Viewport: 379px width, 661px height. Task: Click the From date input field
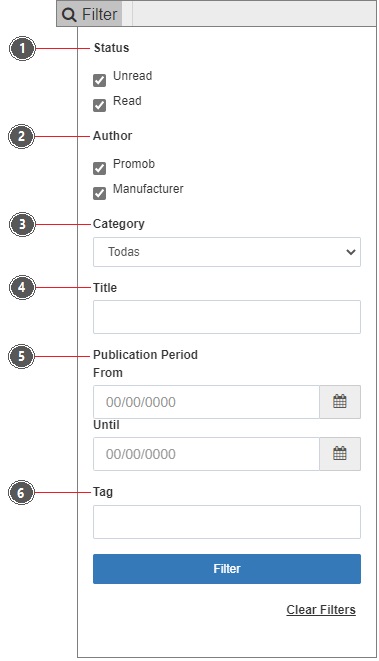tap(206, 402)
